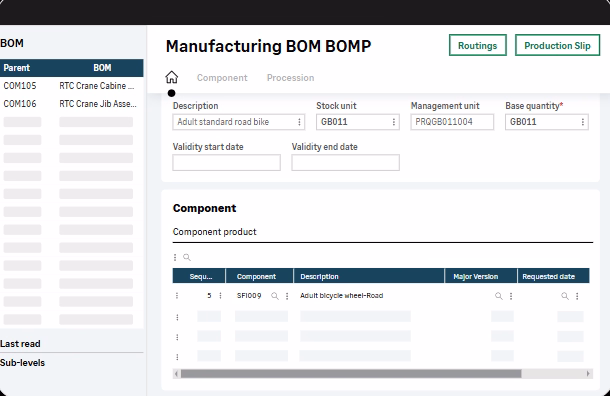Click the Routings button
This screenshot has width=610, height=396.
click(x=478, y=45)
